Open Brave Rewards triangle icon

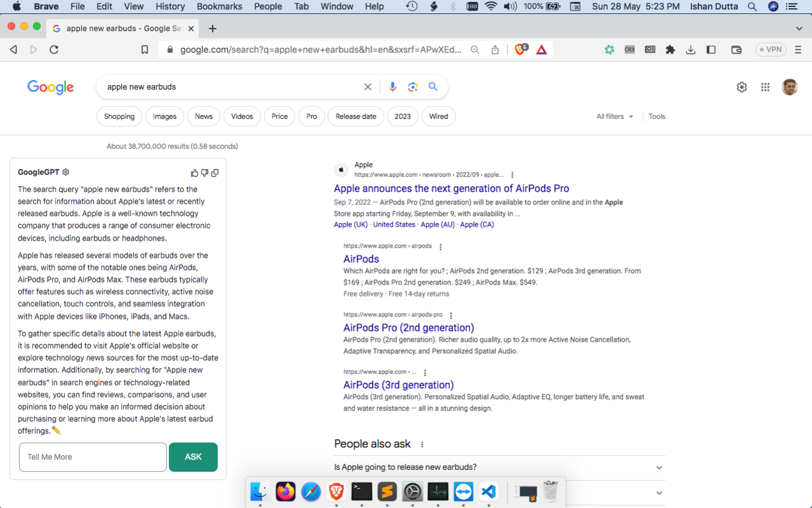(x=541, y=49)
